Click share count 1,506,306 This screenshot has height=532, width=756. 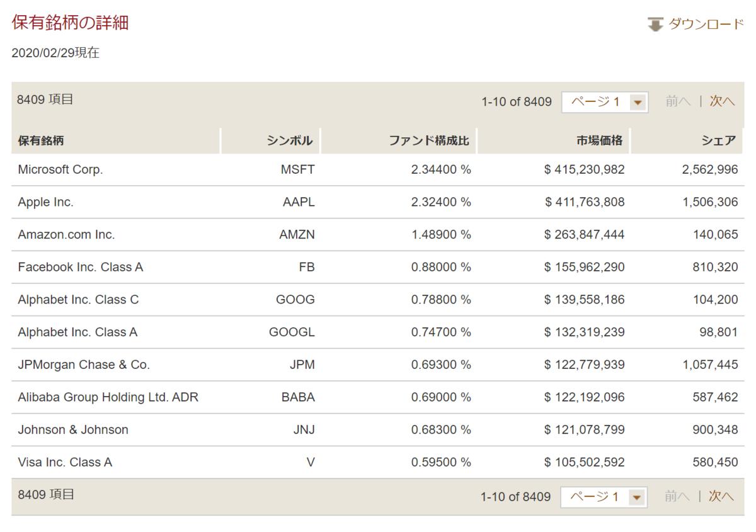(x=710, y=202)
